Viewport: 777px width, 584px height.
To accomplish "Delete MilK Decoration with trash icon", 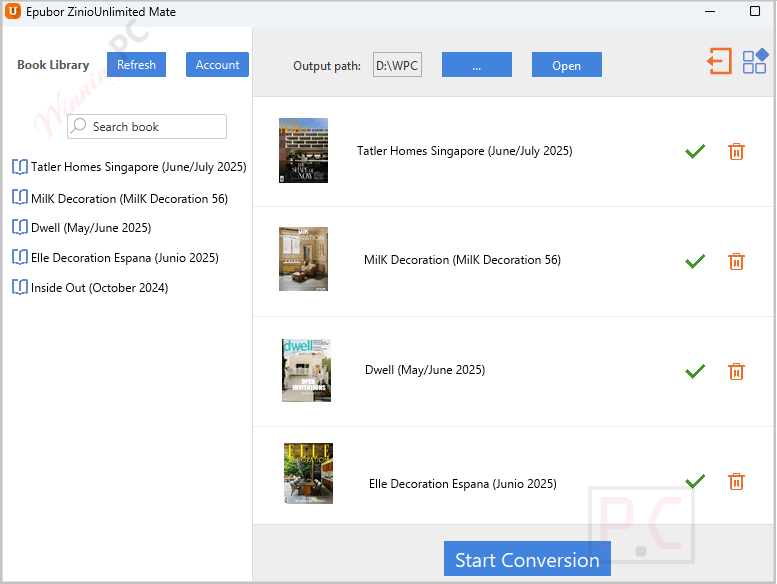I will coord(736,261).
